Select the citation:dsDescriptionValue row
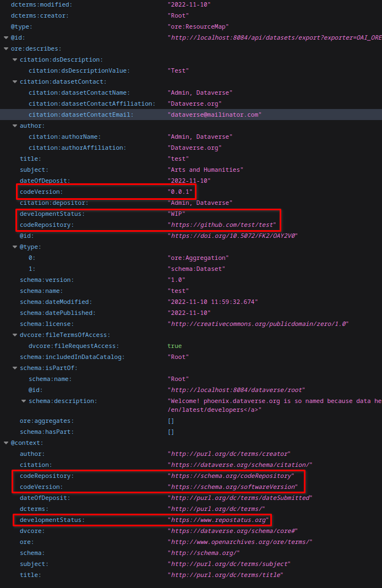The height and width of the screenshot is (588, 382). [191, 70]
